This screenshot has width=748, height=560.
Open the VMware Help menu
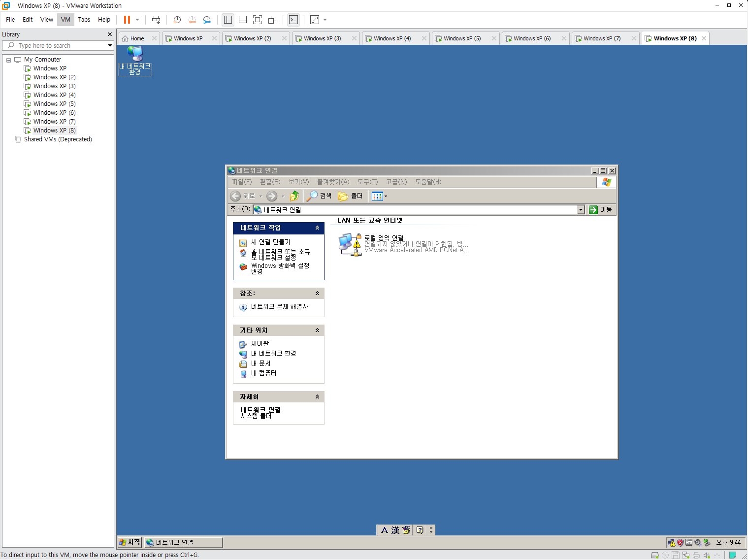[x=104, y=20]
